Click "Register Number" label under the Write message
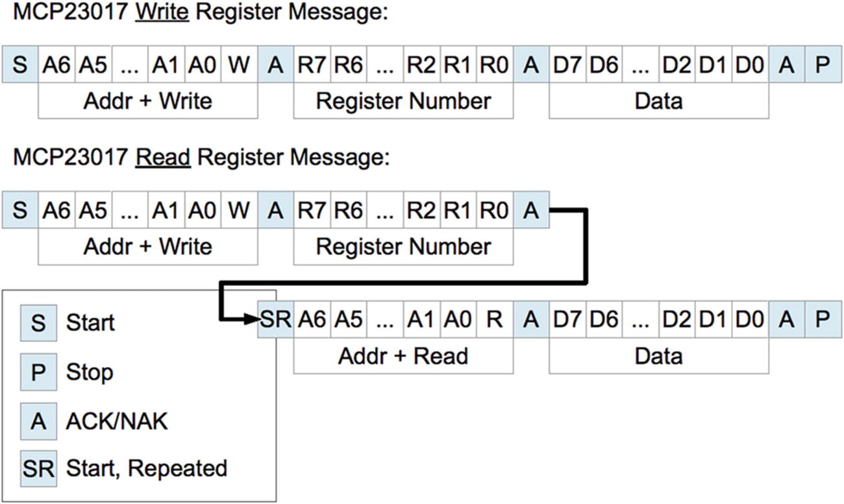 pos(403,101)
